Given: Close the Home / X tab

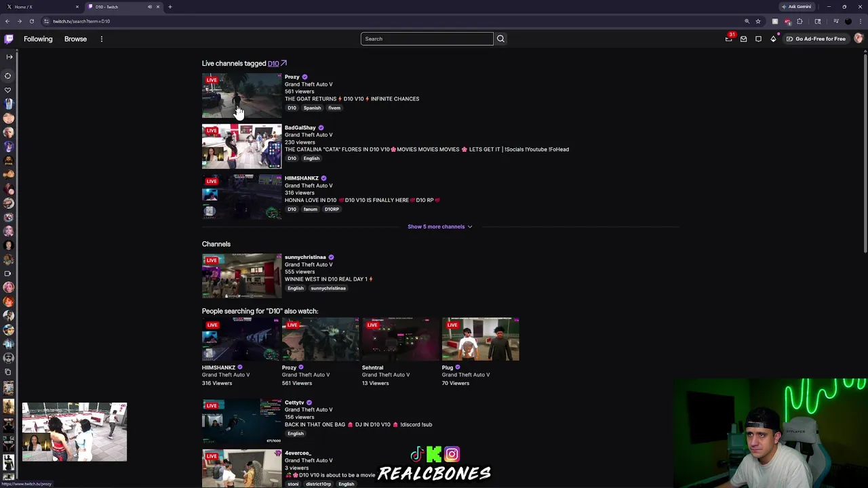Looking at the screenshot, I should tap(77, 7).
